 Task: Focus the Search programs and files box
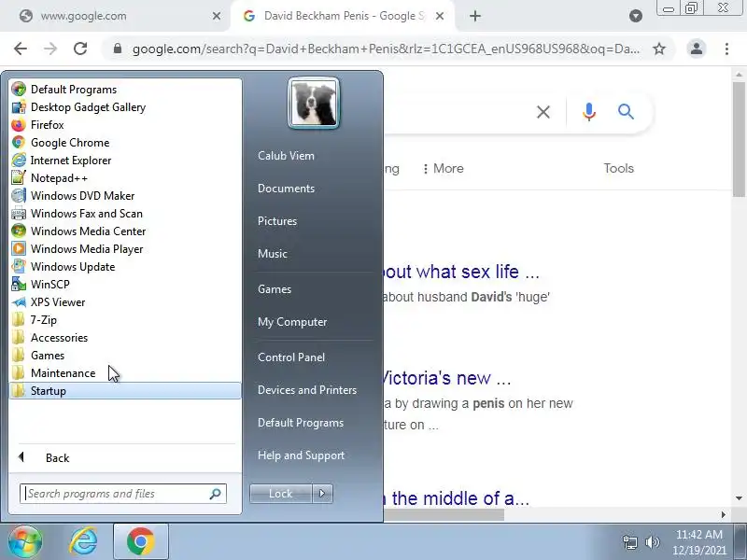tap(123, 494)
